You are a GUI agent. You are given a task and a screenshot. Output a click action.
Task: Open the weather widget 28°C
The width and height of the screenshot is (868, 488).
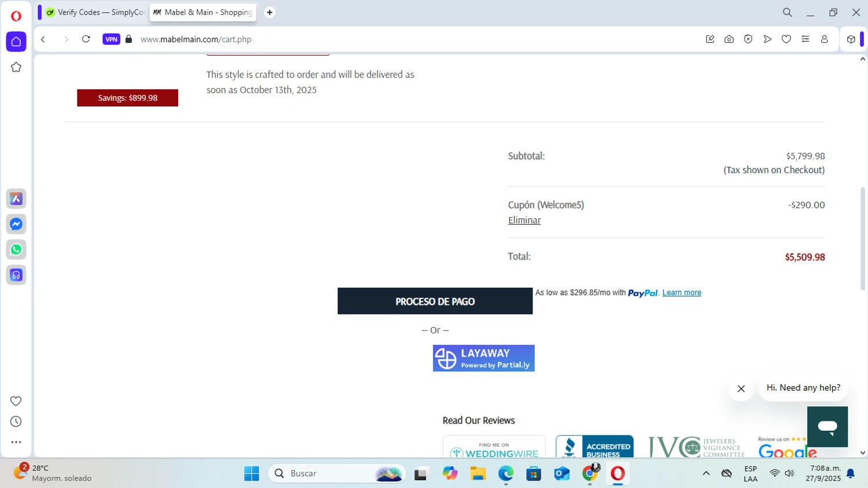pyautogui.click(x=53, y=473)
